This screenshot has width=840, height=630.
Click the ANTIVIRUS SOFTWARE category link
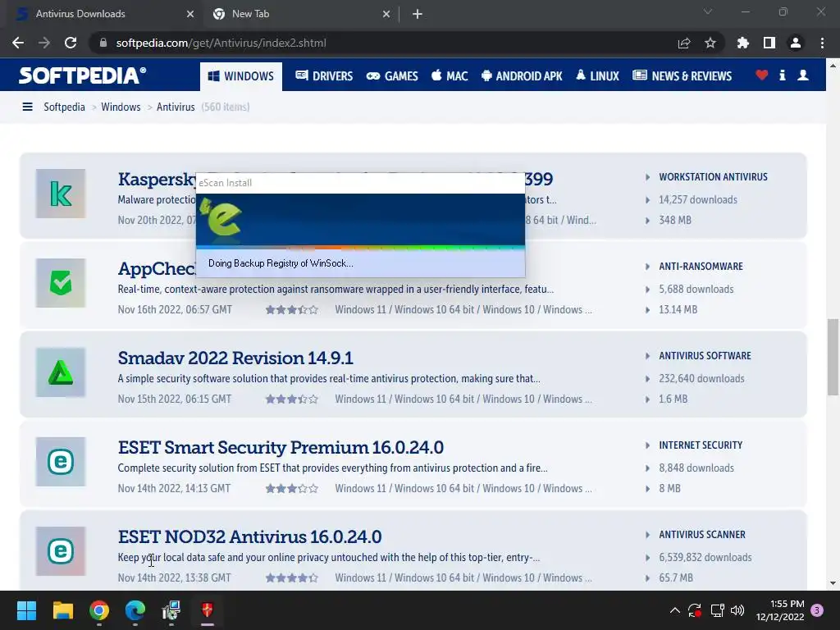pyautogui.click(x=705, y=356)
